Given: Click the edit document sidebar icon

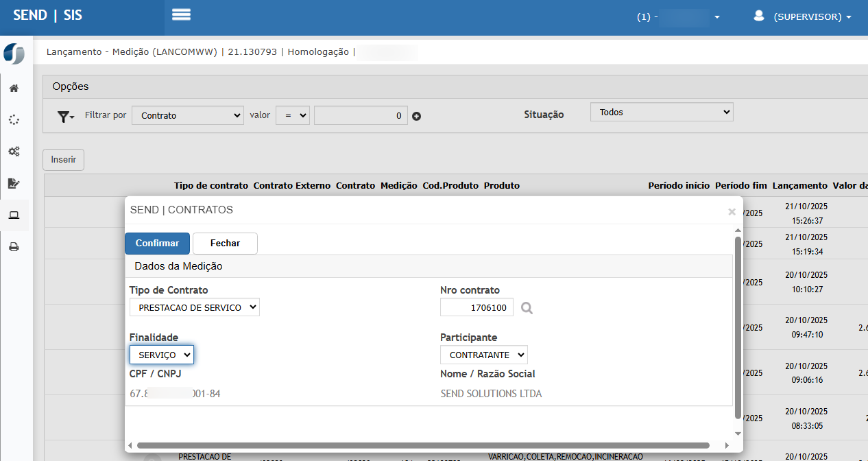Looking at the screenshot, I should click(14, 183).
